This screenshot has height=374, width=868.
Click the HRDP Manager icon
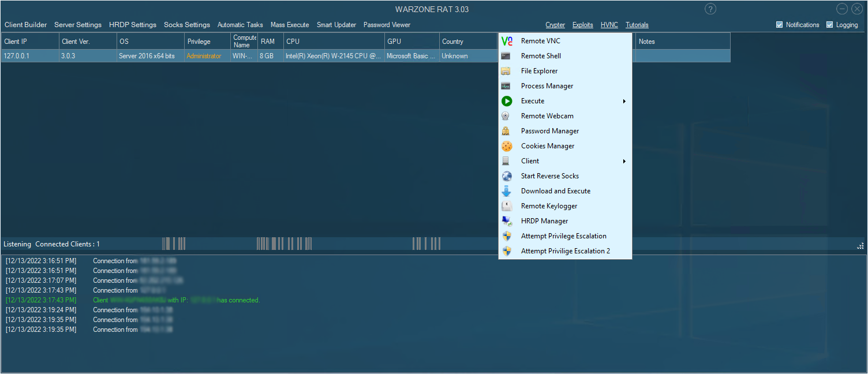[x=507, y=221]
